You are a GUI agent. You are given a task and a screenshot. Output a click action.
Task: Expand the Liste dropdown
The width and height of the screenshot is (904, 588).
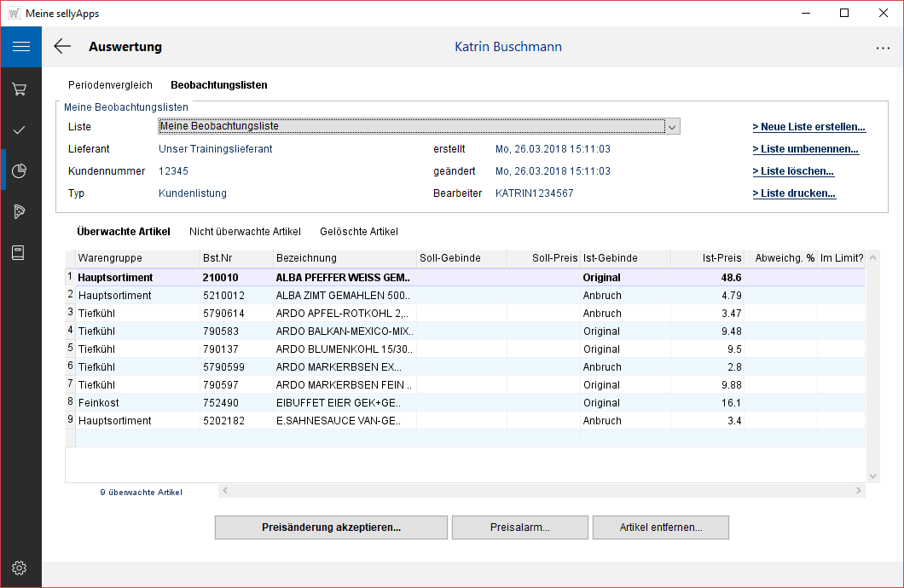tap(672, 127)
